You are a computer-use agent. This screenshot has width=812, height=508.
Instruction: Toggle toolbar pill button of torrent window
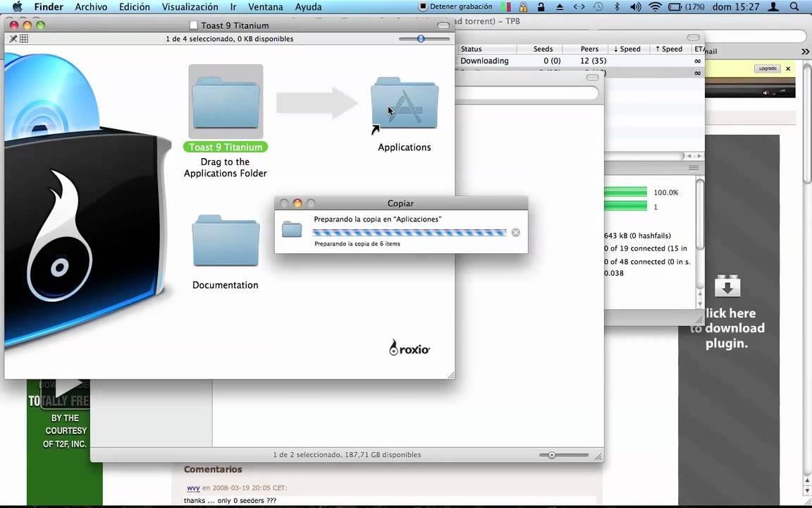coord(694,37)
